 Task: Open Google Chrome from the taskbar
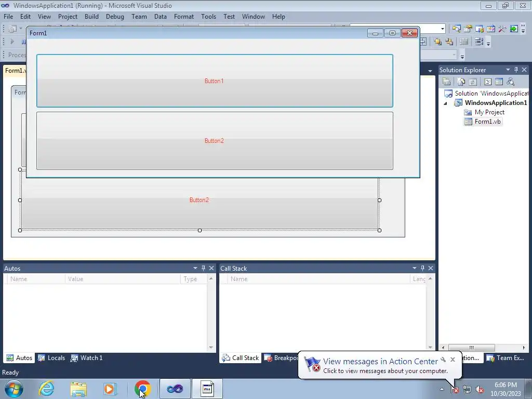(142, 389)
